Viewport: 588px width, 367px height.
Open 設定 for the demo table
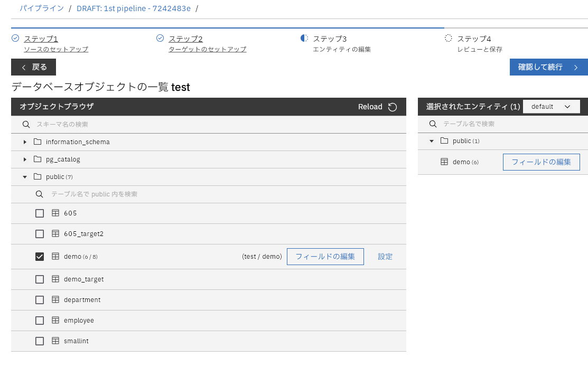coord(385,257)
